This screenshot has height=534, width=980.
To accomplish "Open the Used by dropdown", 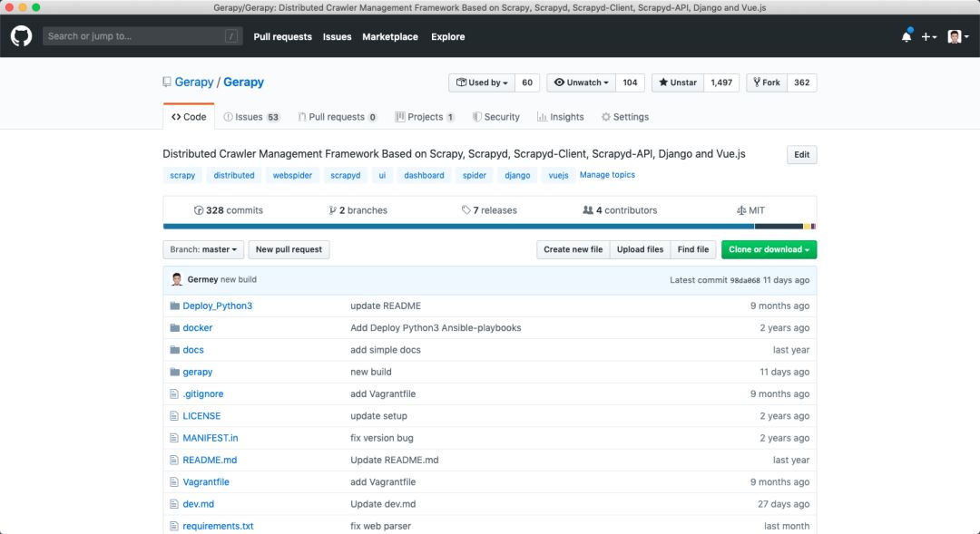I will [482, 83].
